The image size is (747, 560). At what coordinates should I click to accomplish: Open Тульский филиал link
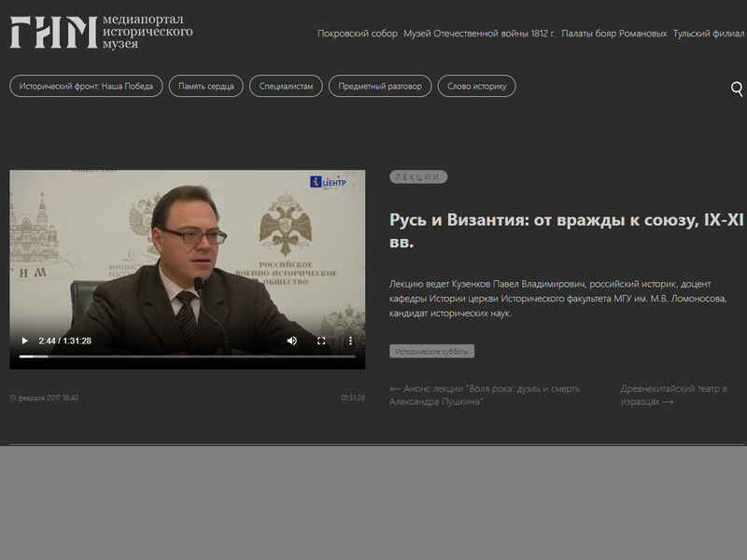click(x=709, y=34)
